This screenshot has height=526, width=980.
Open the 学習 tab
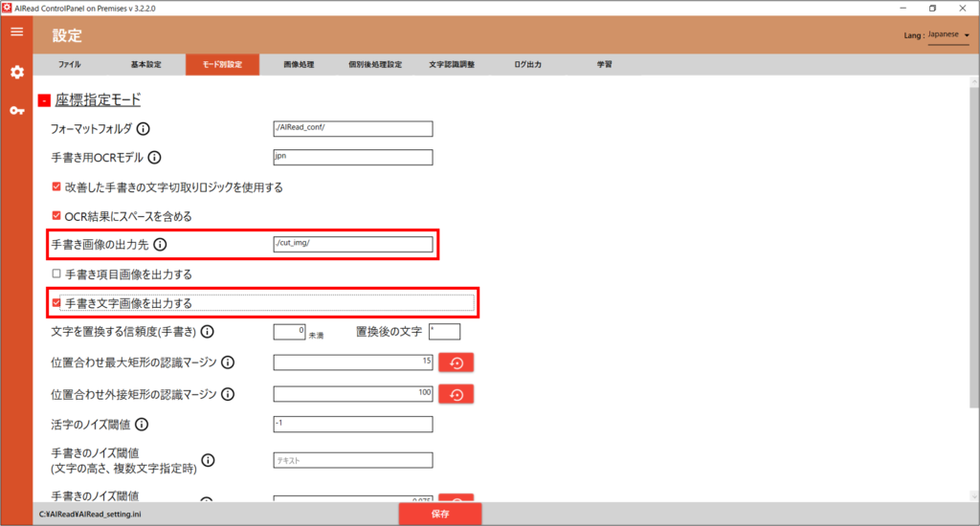[x=604, y=64]
